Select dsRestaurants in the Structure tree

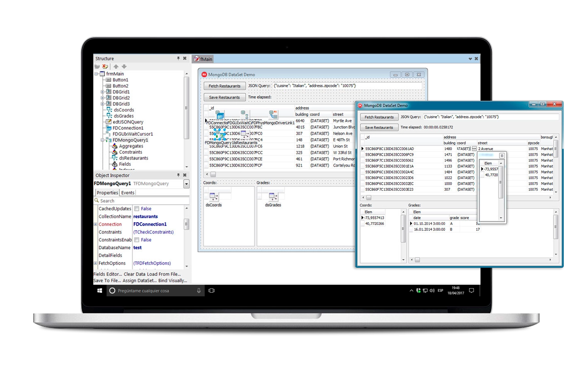click(x=133, y=158)
